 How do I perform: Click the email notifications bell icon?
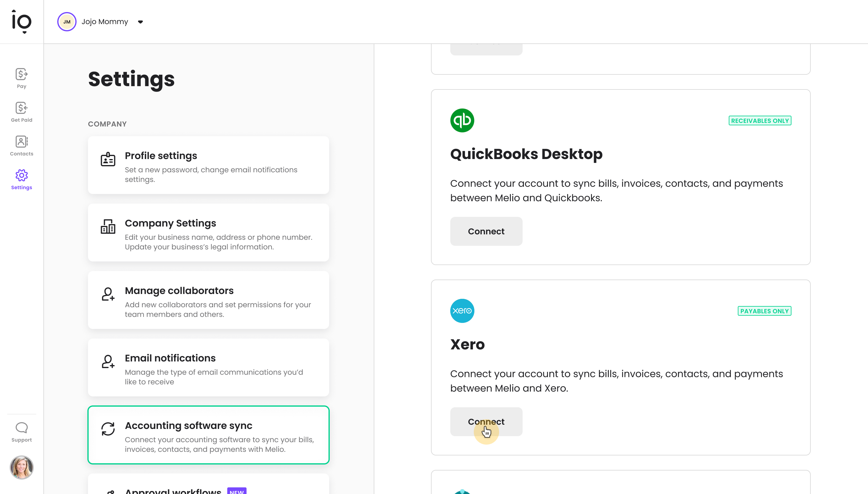[x=107, y=362]
